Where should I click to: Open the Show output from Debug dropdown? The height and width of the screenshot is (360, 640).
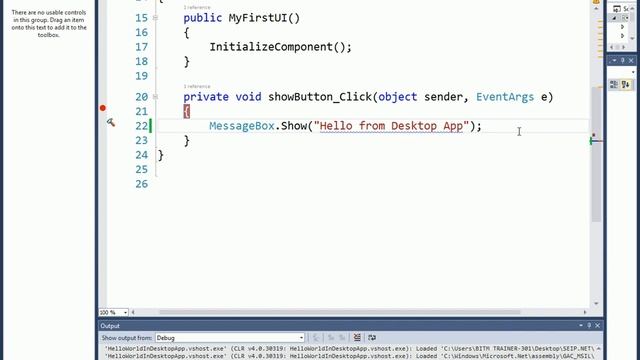tap(301, 338)
